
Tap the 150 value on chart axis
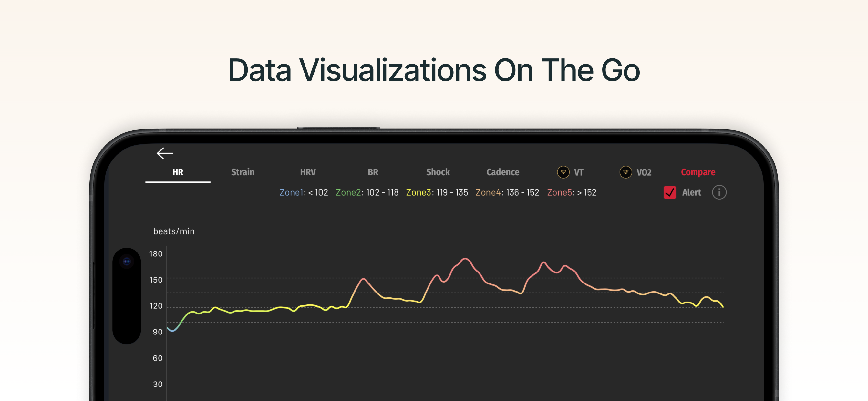(156, 280)
